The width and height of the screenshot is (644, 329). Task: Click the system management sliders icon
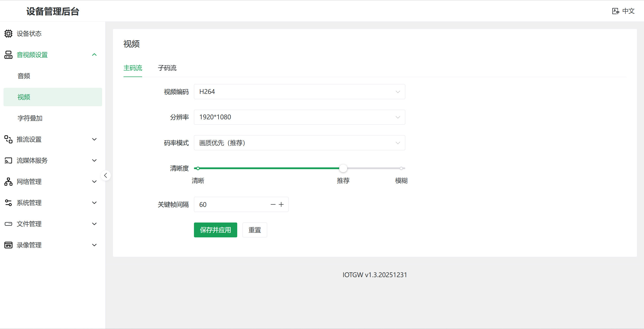(8, 203)
